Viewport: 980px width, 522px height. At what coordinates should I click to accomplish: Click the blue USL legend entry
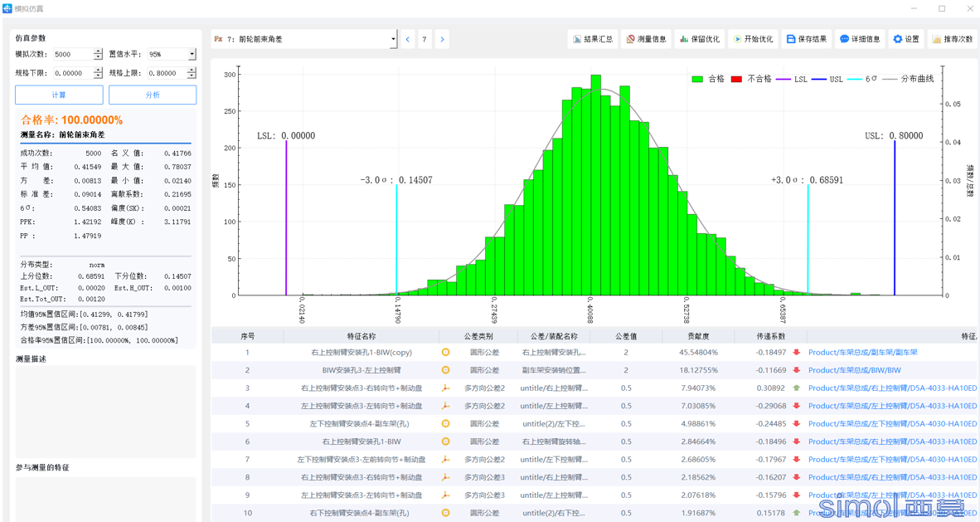[x=827, y=79]
